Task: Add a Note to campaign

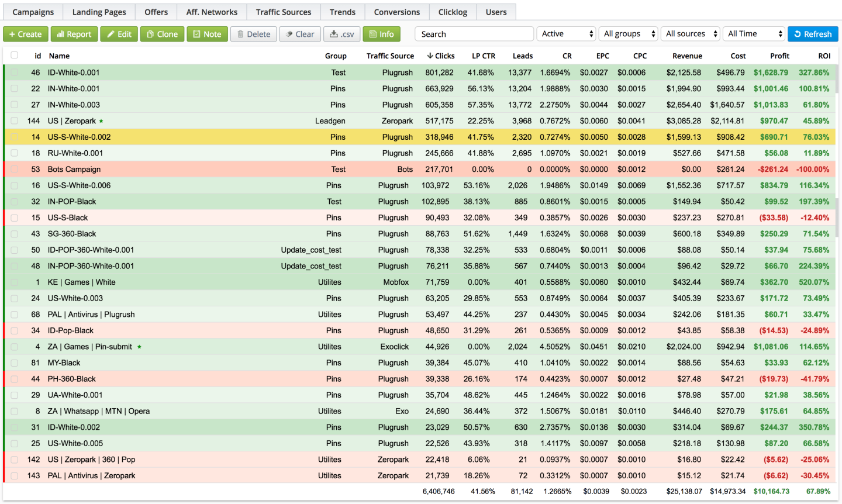Action: click(207, 34)
